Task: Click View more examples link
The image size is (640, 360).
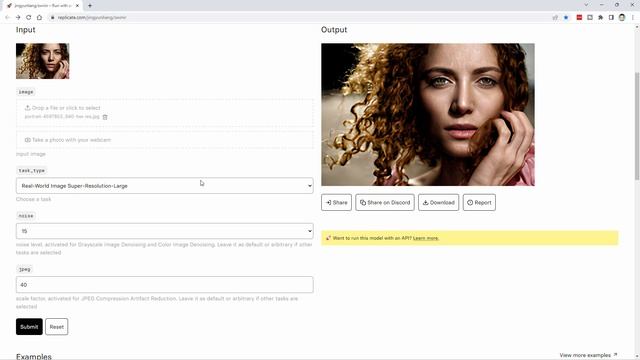Action: (x=588, y=355)
